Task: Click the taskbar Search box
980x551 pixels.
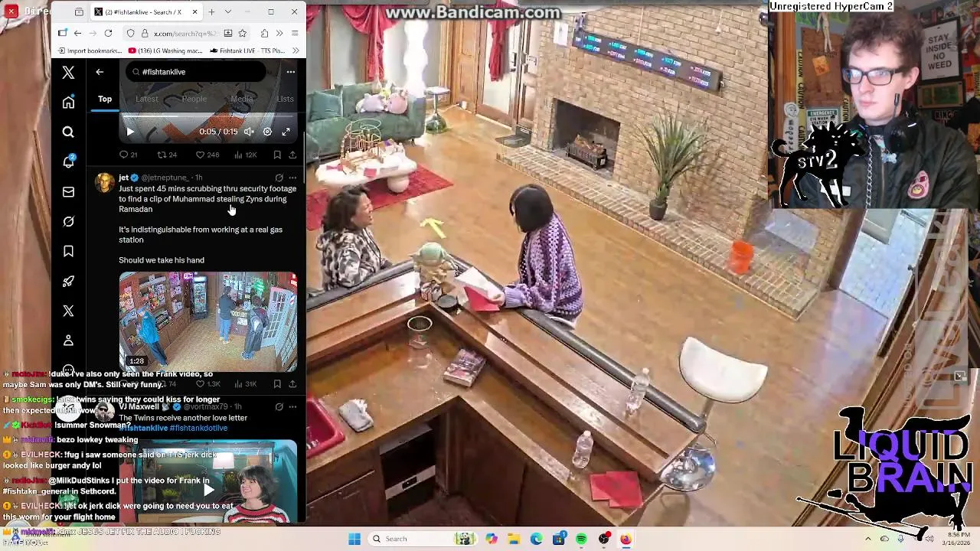Action: tap(421, 539)
